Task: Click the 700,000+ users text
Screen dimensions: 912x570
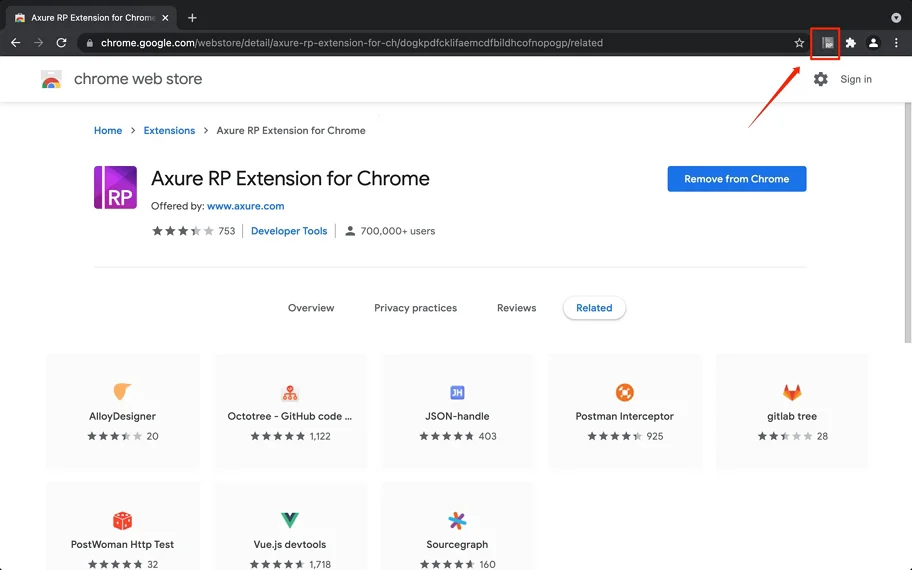Action: (398, 231)
